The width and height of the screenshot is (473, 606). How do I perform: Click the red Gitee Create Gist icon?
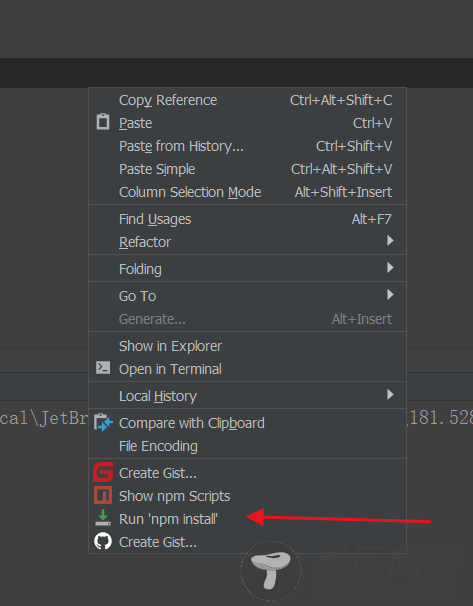[103, 472]
